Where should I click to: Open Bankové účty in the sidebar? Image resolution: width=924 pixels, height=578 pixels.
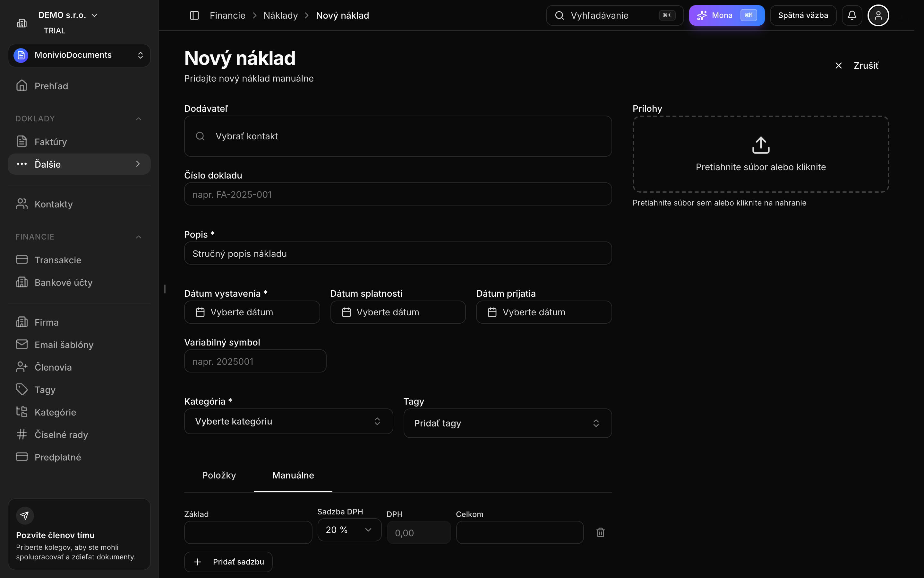click(79, 283)
